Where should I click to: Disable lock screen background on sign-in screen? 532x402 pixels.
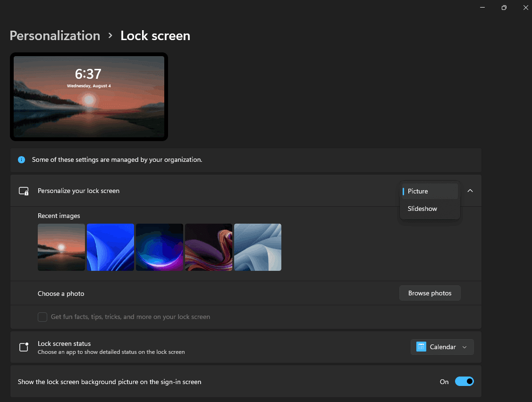(x=464, y=381)
